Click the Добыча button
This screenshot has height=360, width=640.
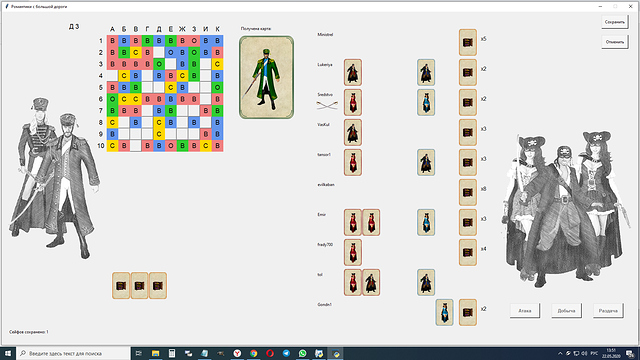pos(567,311)
